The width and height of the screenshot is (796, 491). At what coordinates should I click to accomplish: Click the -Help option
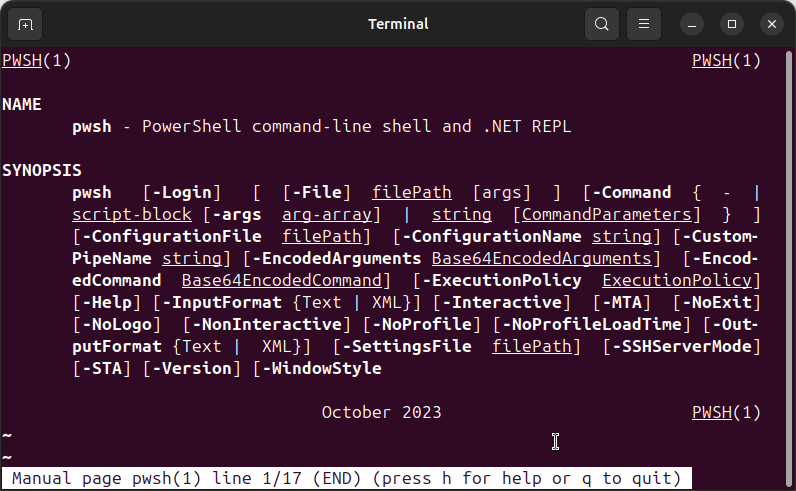point(107,303)
